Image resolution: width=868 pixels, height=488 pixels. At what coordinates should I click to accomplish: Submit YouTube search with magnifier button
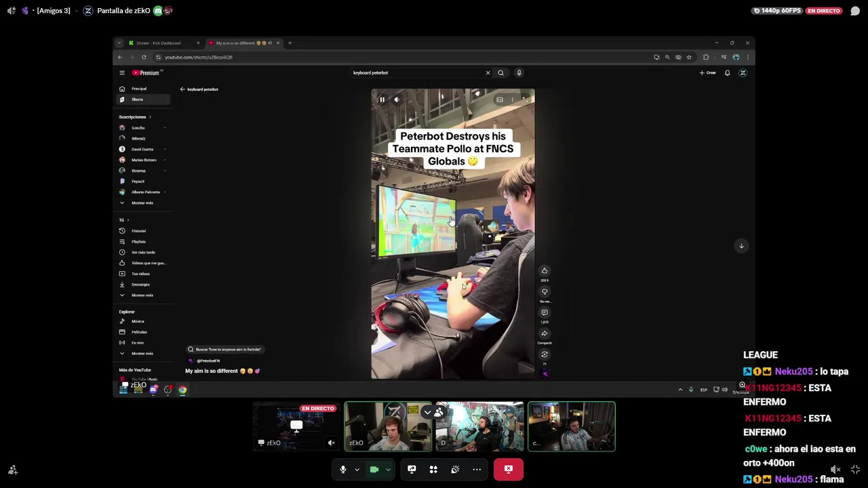tap(501, 73)
